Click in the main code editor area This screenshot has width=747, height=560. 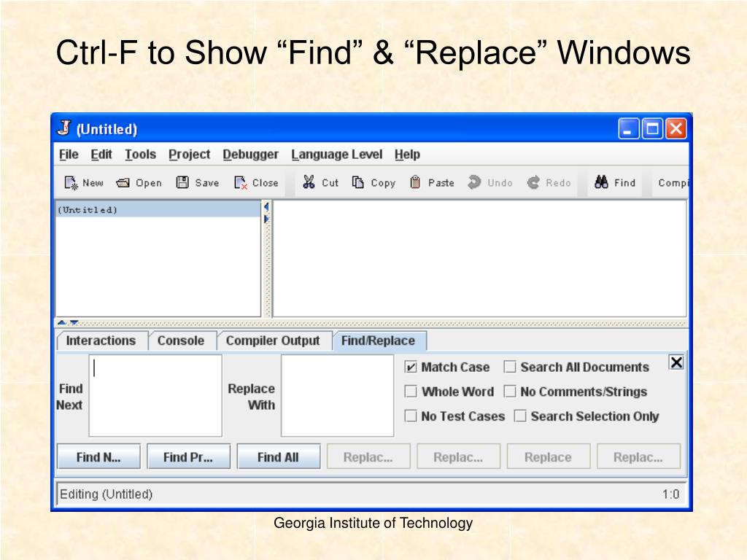click(x=479, y=259)
